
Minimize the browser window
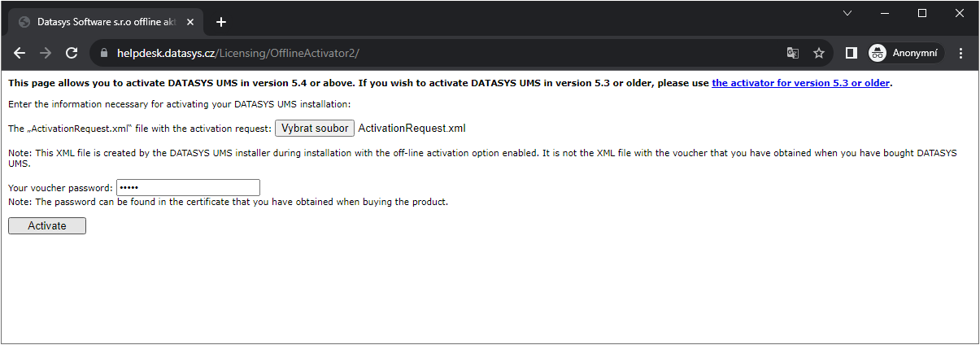[885, 13]
